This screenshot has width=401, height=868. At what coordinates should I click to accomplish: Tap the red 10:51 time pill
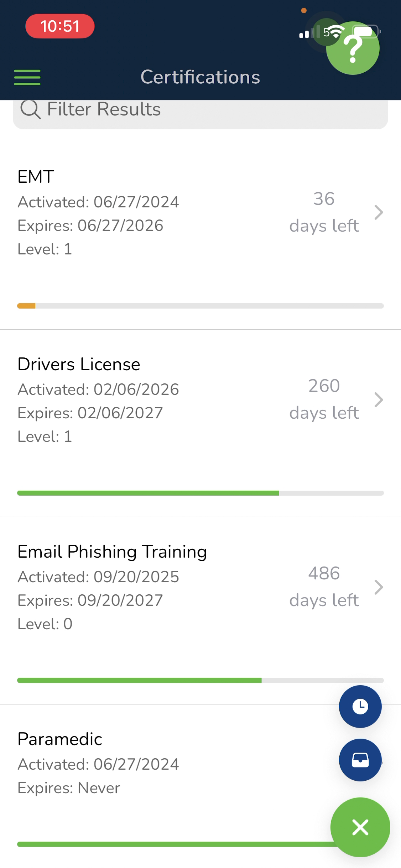(60, 26)
